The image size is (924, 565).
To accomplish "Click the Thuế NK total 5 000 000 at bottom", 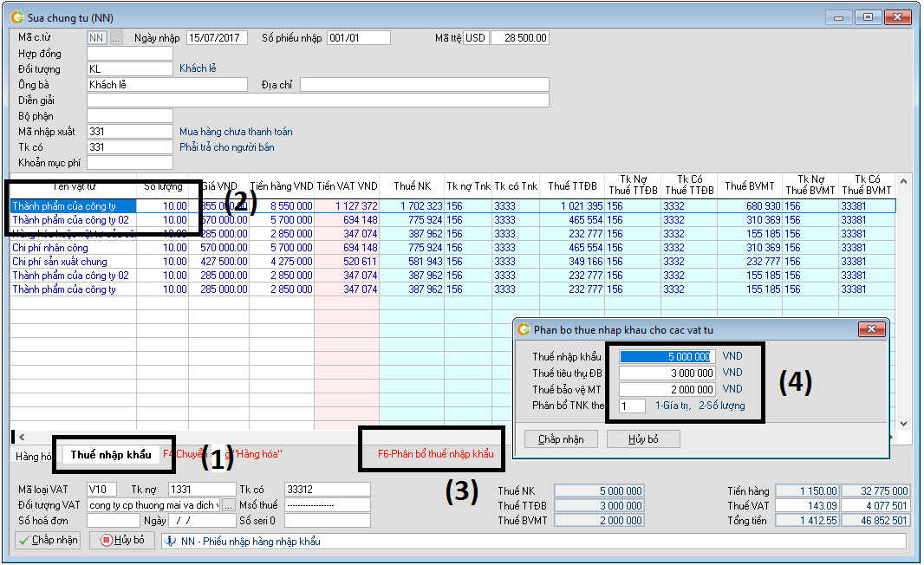I will 599,490.
